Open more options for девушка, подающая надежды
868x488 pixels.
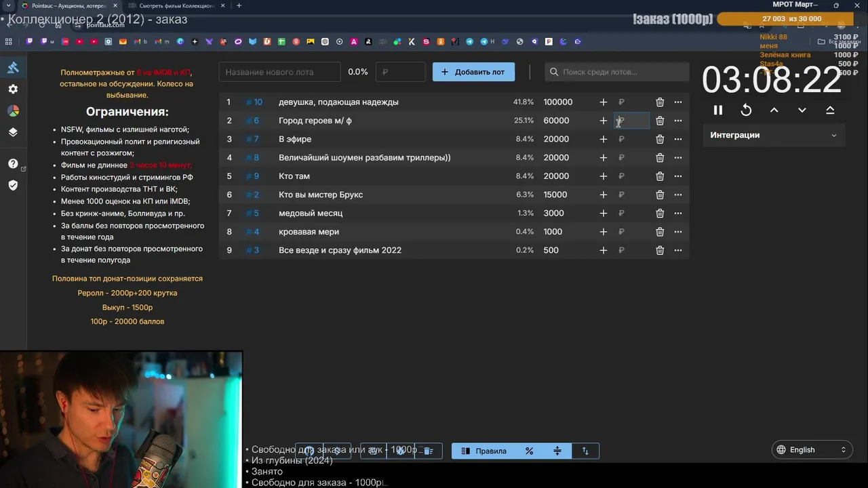point(678,102)
